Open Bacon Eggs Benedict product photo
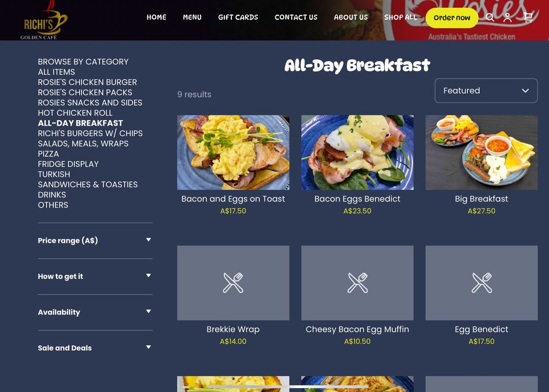The width and height of the screenshot is (549, 392). tap(357, 153)
